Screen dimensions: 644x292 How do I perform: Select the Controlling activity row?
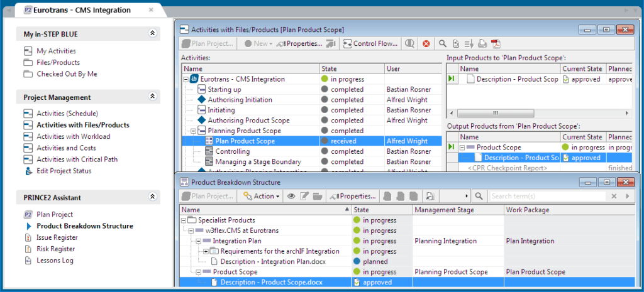[x=312, y=151]
